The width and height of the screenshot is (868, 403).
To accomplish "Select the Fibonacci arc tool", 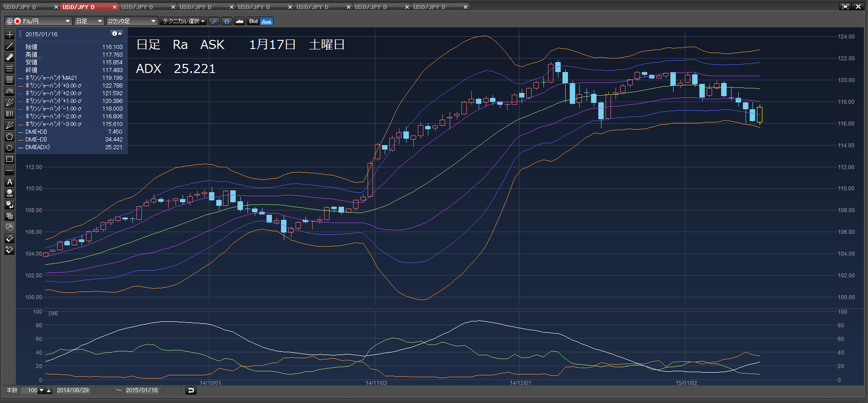I will pos(10,91).
